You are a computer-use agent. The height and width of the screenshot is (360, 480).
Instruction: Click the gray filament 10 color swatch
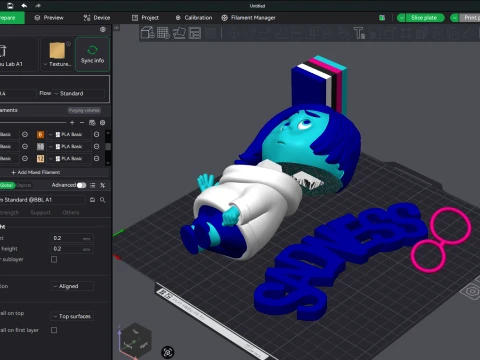[40, 146]
